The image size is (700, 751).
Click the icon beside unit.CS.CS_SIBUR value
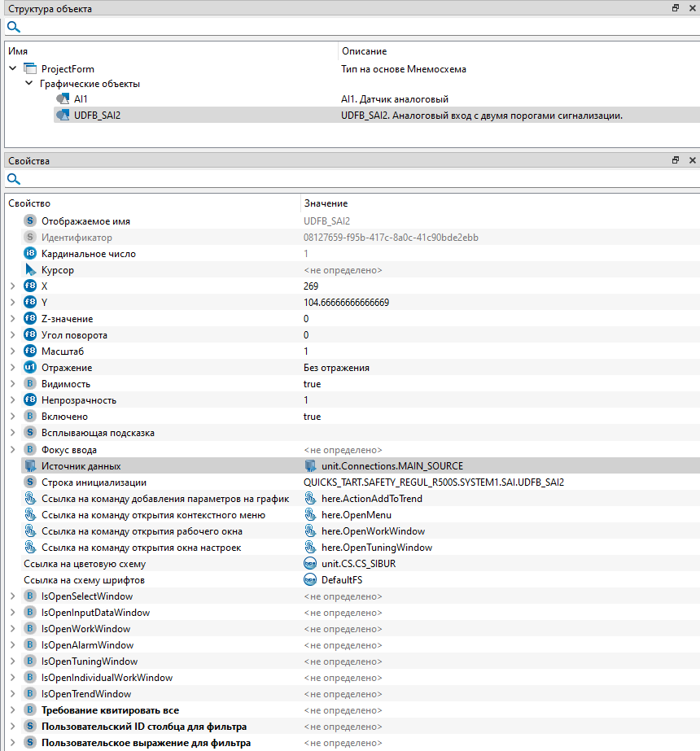pos(309,564)
